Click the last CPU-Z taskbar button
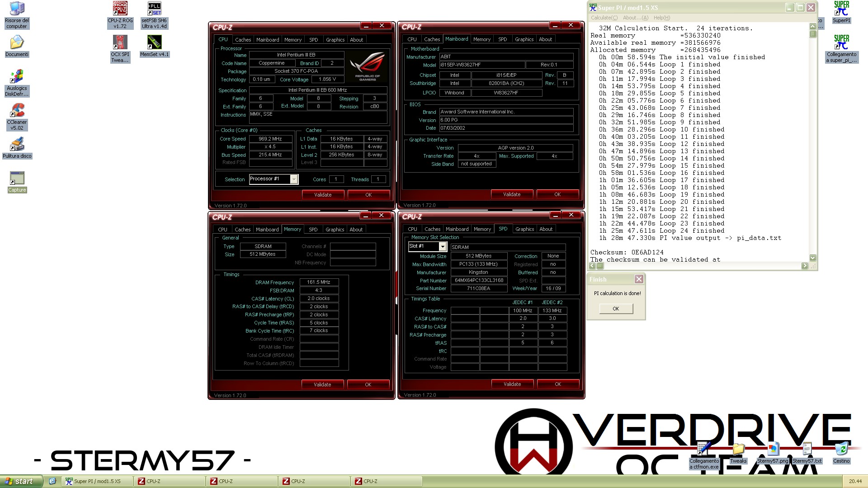This screenshot has height=488, width=868. pyautogui.click(x=387, y=481)
